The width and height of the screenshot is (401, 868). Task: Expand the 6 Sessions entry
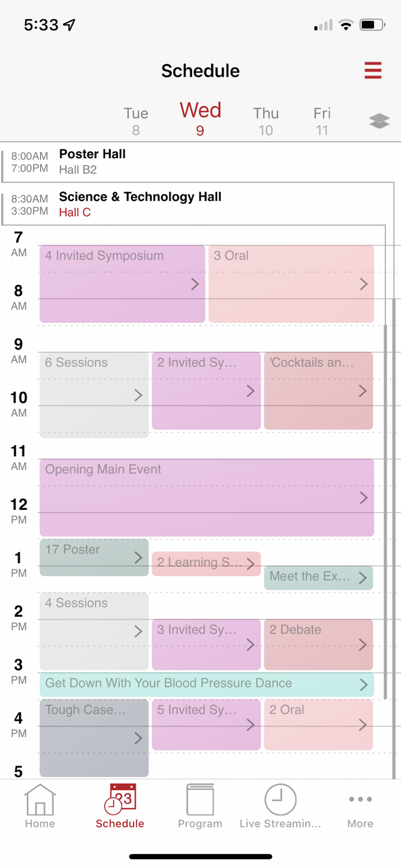tap(94, 392)
